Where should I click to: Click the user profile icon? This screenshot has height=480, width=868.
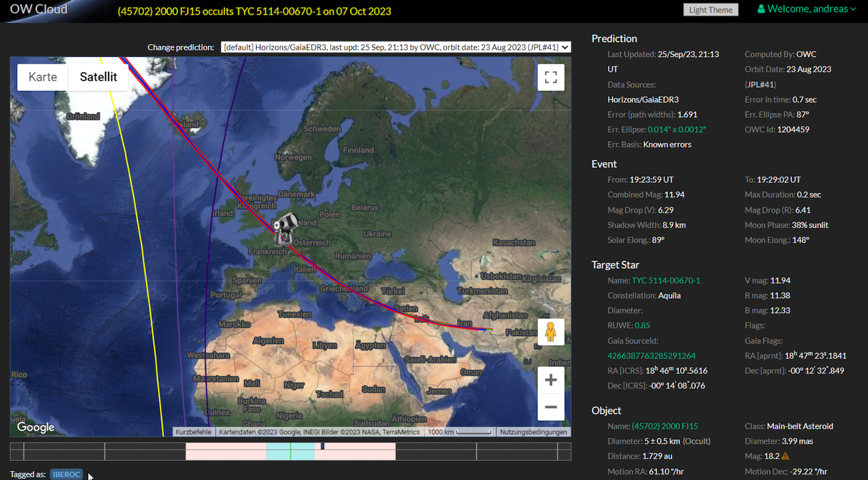761,9
